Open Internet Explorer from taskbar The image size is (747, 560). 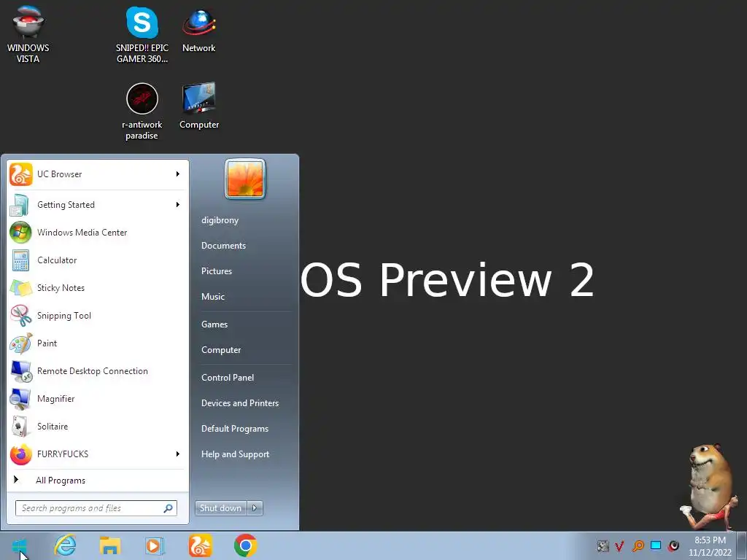tap(65, 545)
